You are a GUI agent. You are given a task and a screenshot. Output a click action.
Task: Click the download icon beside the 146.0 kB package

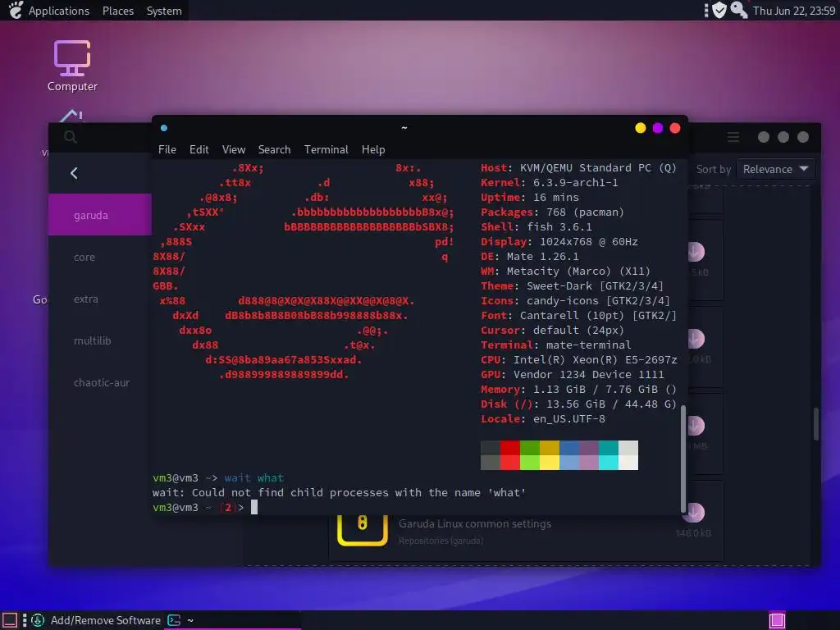pyautogui.click(x=695, y=512)
